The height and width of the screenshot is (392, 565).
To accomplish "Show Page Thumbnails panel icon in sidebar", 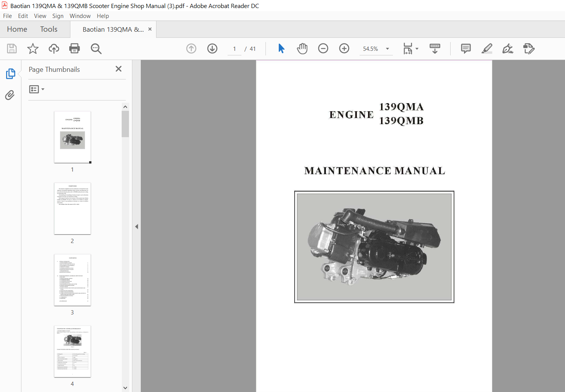I will (10, 74).
